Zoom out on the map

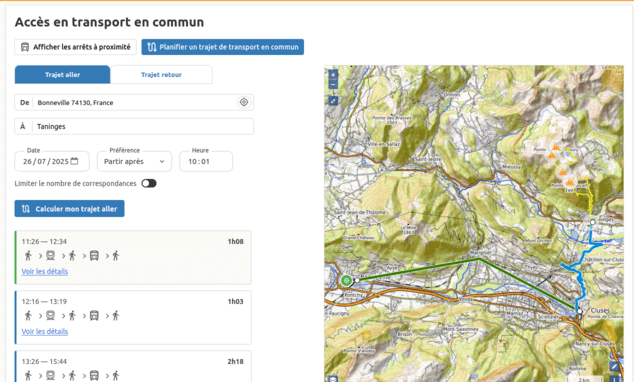point(333,85)
